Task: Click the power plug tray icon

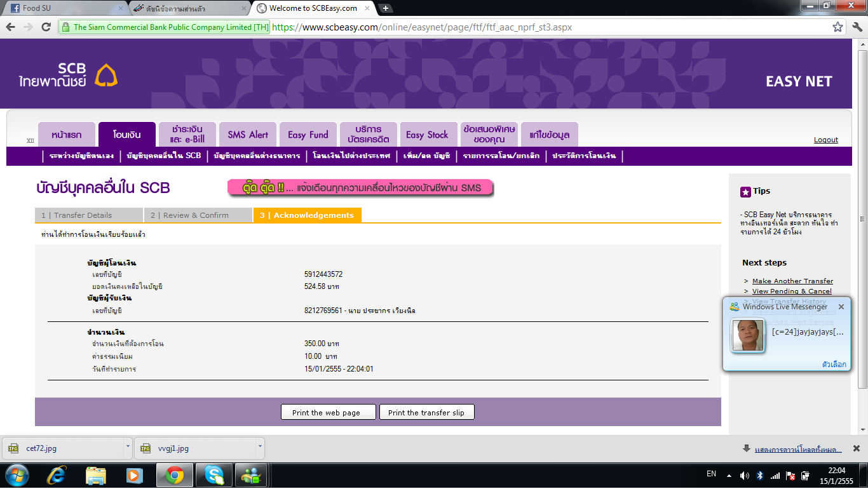Action: click(806, 475)
